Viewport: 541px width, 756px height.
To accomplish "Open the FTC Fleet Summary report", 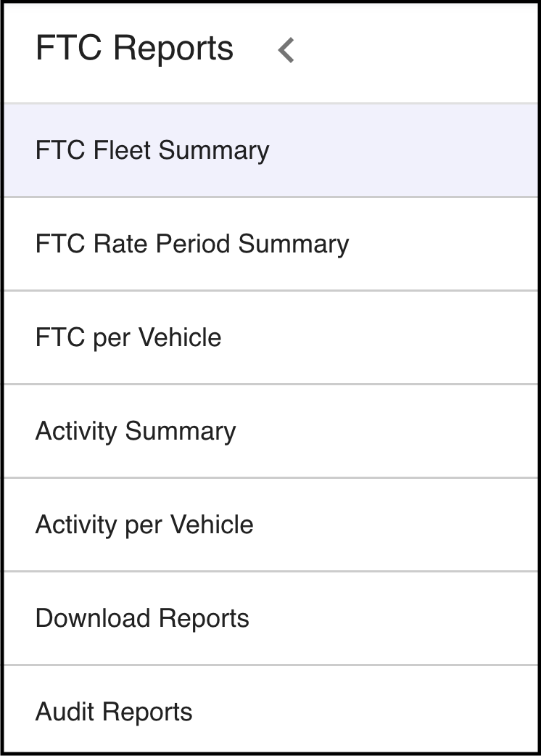I will click(x=152, y=150).
